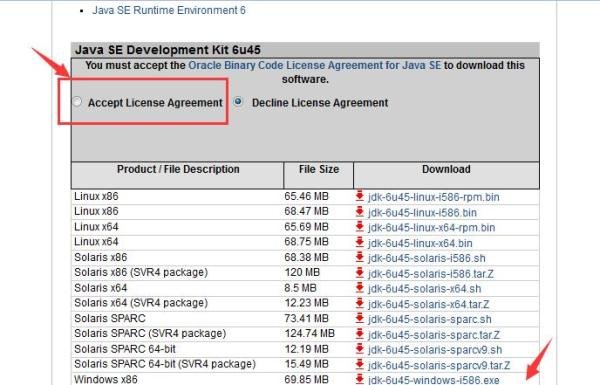Click the Solaris SPARC 64-bit (SVR4 package) cell
600x385 pixels.
coord(165,364)
